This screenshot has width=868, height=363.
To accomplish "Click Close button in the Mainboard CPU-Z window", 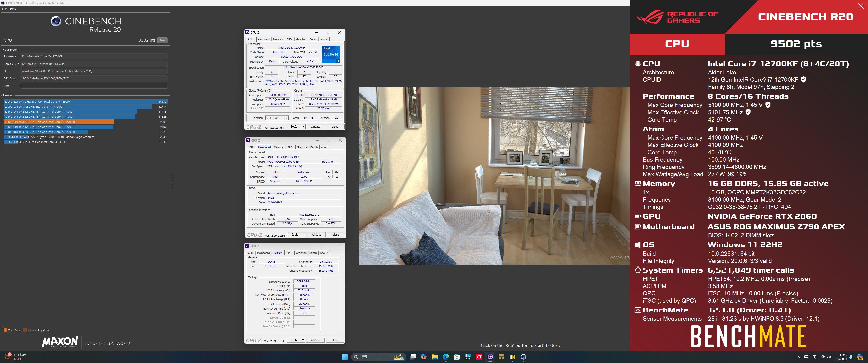I will 336,235.
